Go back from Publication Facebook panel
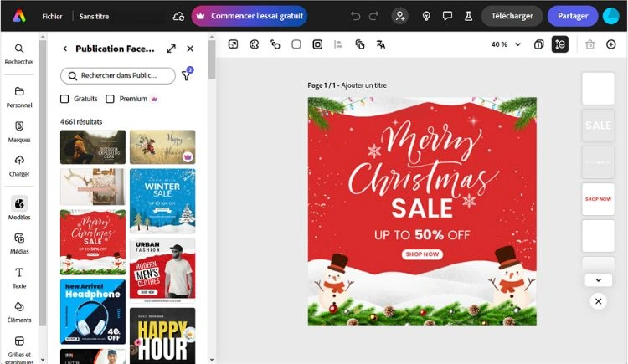This screenshot has width=628, height=364. [x=64, y=49]
